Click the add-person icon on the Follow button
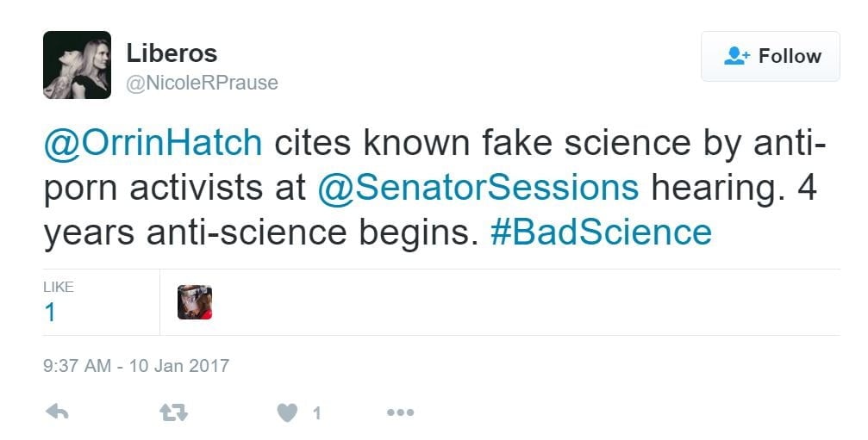Screen dimensions: 868x440 coord(735,56)
